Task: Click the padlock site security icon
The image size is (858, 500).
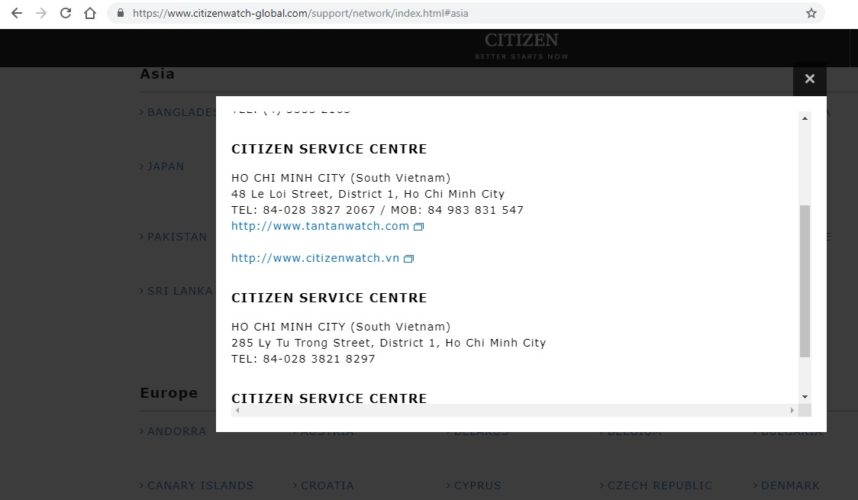Action: (x=121, y=14)
